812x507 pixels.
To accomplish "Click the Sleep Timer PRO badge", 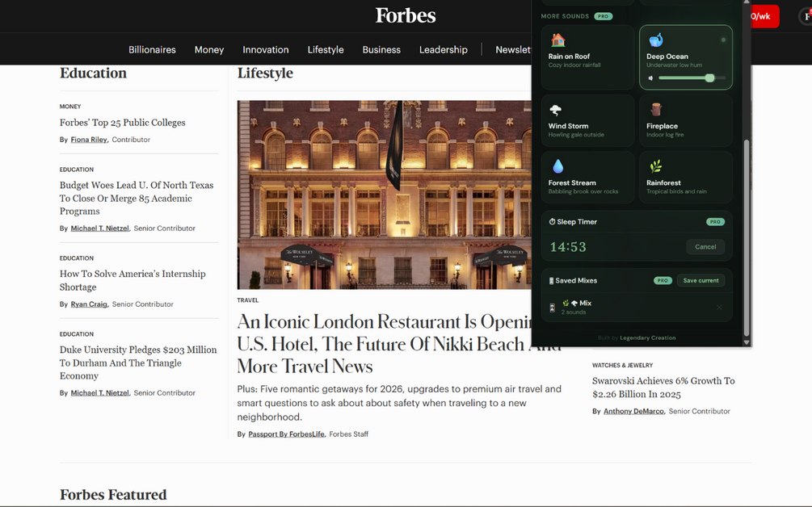I will click(715, 222).
